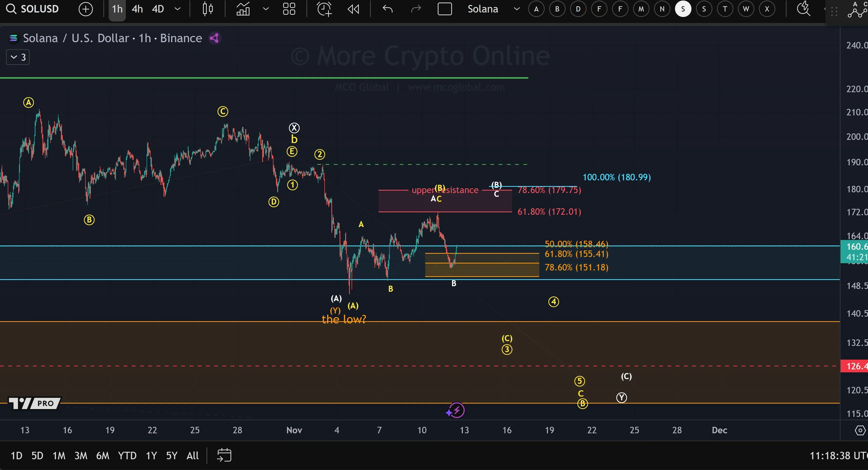
Task: Click the add symbol plus icon
Action: tap(86, 9)
